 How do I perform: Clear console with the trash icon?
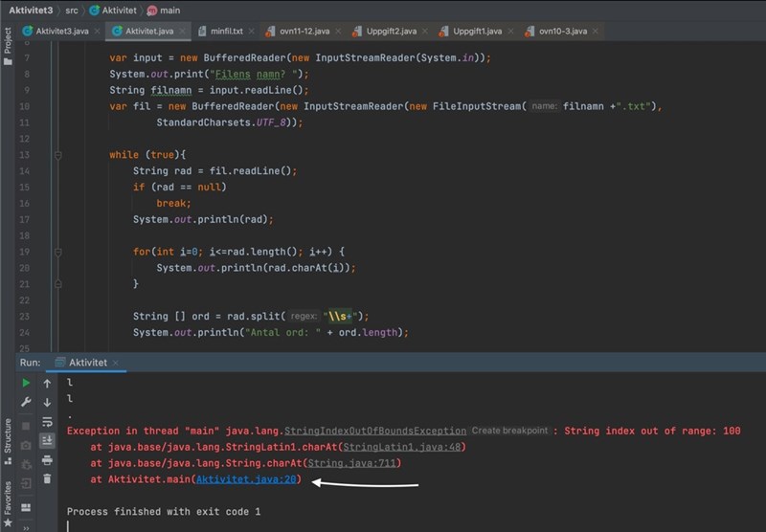click(x=47, y=478)
